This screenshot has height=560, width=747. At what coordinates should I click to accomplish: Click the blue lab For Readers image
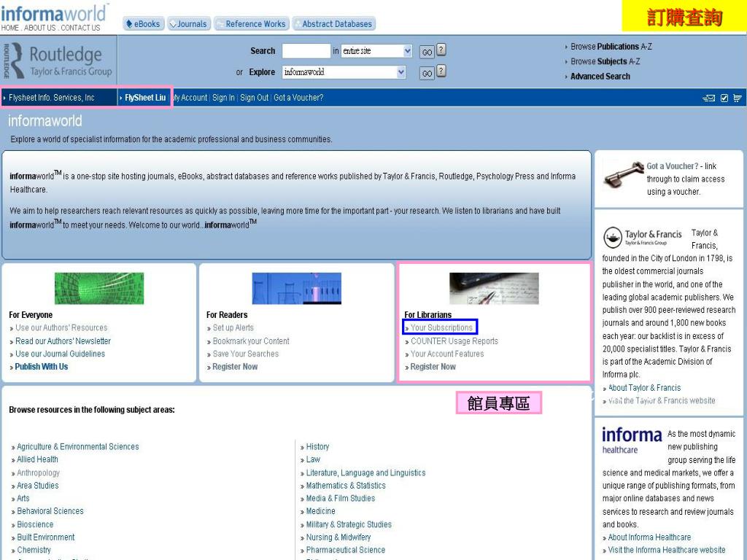coord(297,289)
